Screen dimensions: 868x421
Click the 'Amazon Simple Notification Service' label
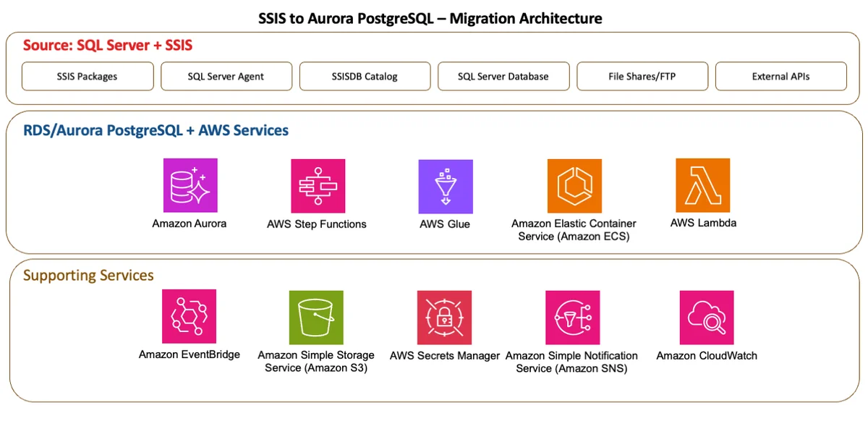572,362
